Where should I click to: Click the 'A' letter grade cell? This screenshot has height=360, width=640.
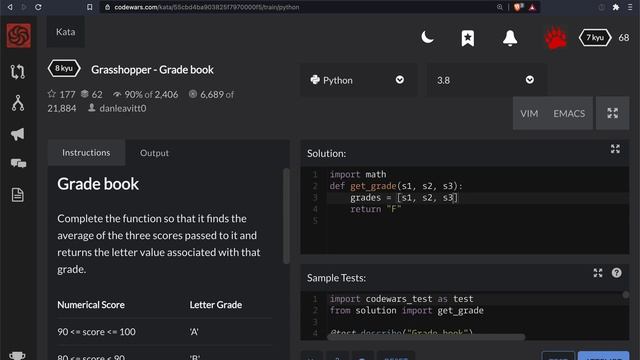point(194,332)
